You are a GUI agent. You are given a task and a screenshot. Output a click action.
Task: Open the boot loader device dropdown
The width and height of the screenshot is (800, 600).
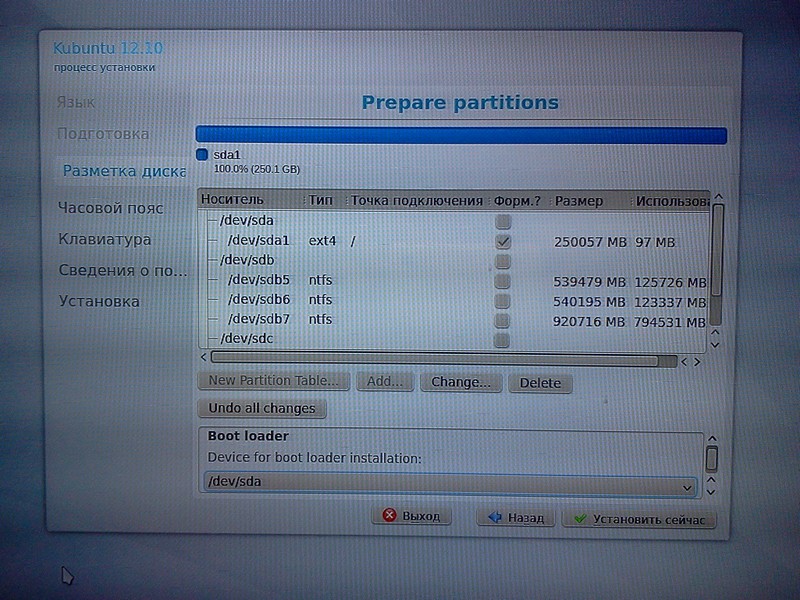click(x=451, y=483)
